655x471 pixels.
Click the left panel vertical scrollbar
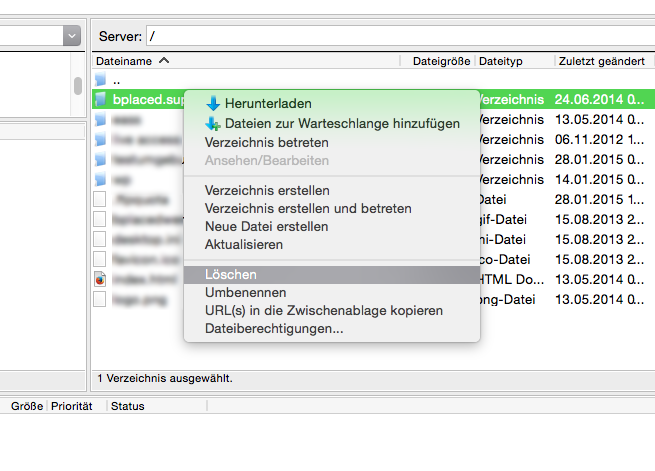pyautogui.click(x=77, y=85)
